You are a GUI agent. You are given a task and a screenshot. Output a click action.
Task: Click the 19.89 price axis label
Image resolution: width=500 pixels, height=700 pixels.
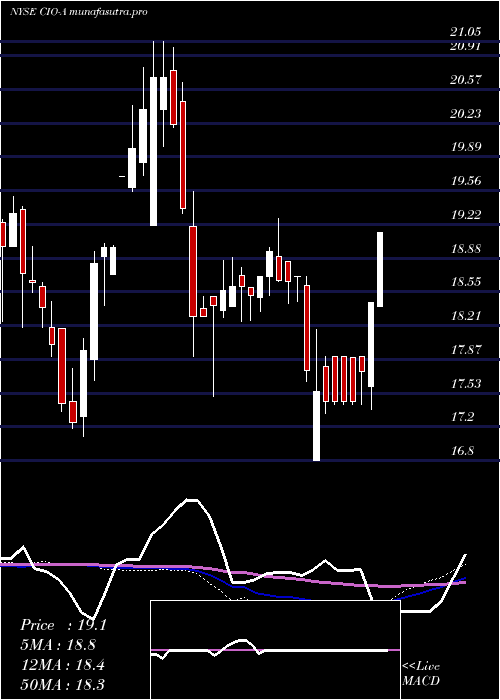click(x=466, y=147)
